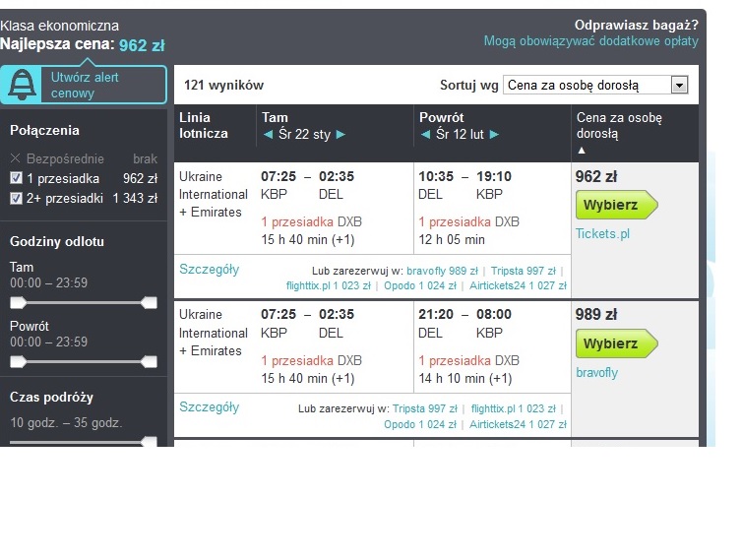Go to next return date arrow
Image resolution: width=742 pixels, height=560 pixels.
click(x=494, y=135)
